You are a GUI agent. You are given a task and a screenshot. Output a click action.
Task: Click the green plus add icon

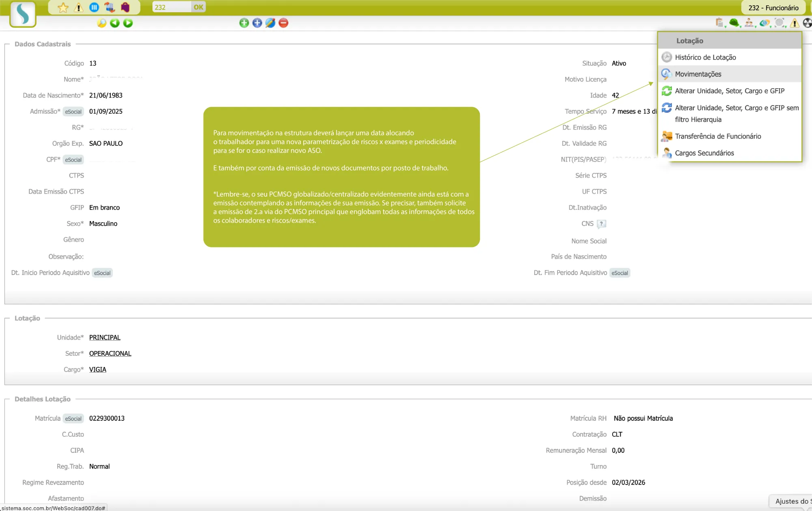[x=244, y=23]
